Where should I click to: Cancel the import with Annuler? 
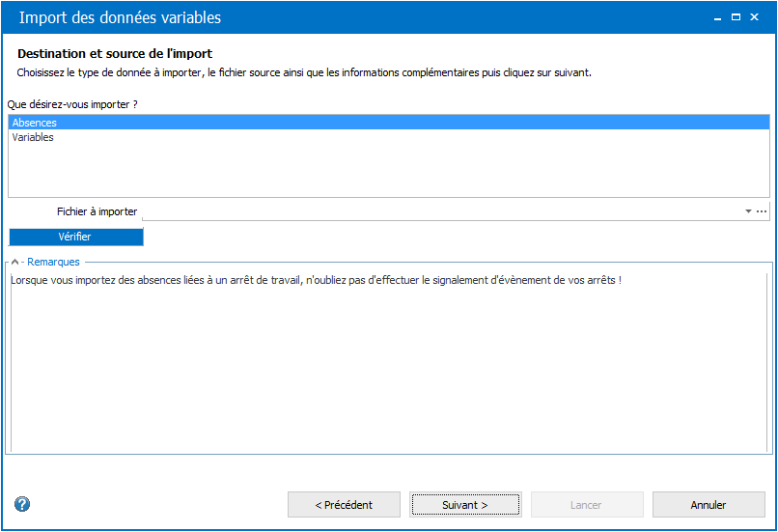click(709, 505)
